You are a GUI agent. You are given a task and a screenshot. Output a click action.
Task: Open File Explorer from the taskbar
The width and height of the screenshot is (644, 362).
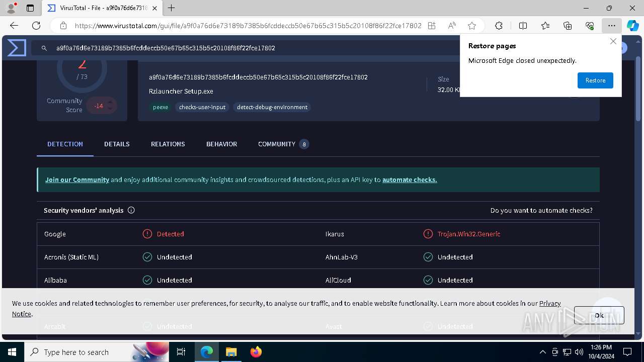[x=231, y=352]
